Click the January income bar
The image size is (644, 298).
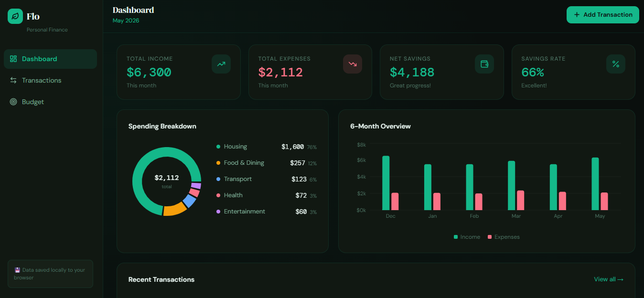tap(428, 187)
